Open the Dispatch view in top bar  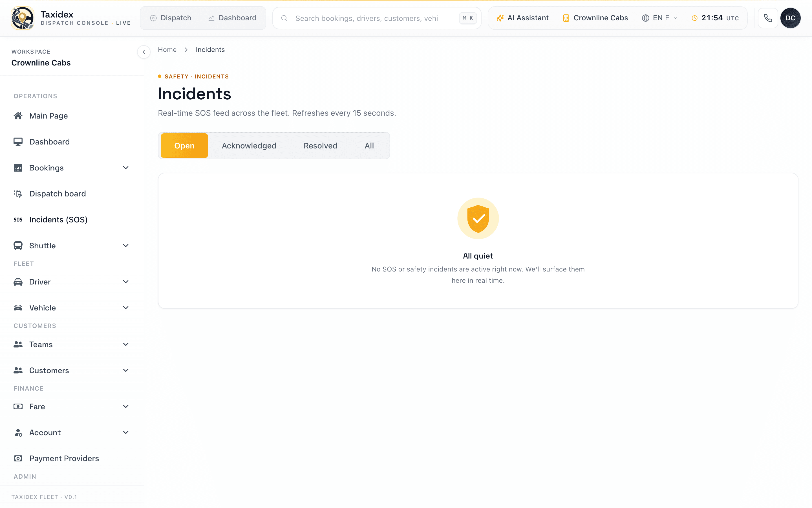pyautogui.click(x=171, y=18)
